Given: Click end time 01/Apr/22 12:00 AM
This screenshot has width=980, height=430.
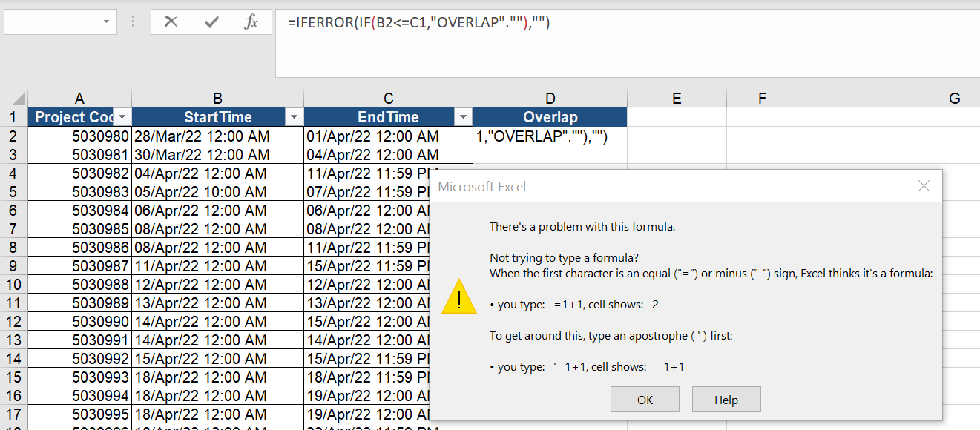Looking at the screenshot, I should click(388, 136).
